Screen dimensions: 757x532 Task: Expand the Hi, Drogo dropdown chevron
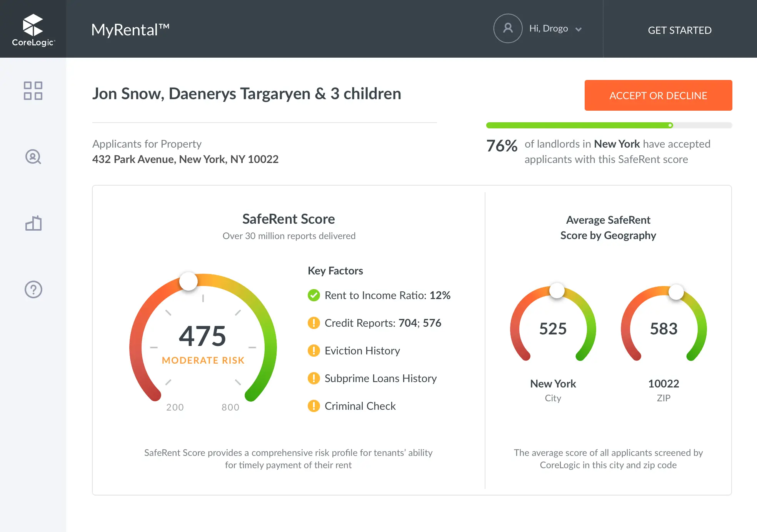point(579,29)
